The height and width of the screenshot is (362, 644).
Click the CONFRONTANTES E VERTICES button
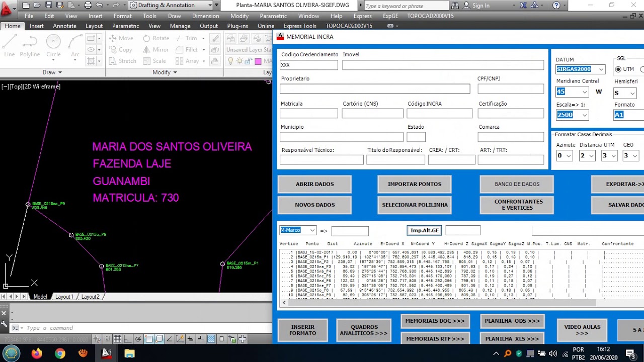[517, 205]
